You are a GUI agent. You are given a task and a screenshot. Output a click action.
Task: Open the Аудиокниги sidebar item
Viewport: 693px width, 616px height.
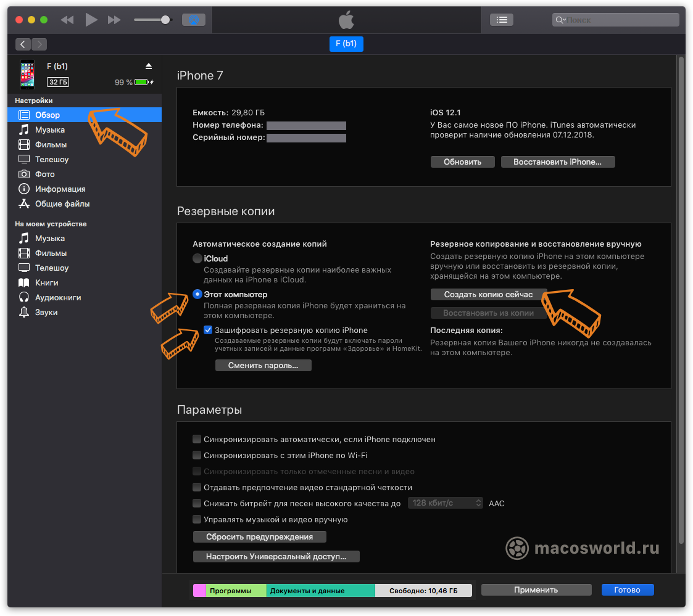pyautogui.click(x=85, y=297)
